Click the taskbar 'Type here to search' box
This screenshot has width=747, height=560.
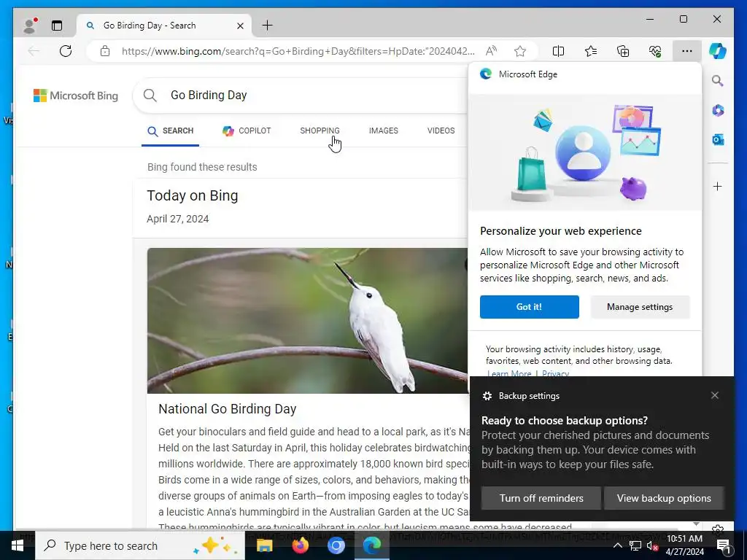point(140,545)
